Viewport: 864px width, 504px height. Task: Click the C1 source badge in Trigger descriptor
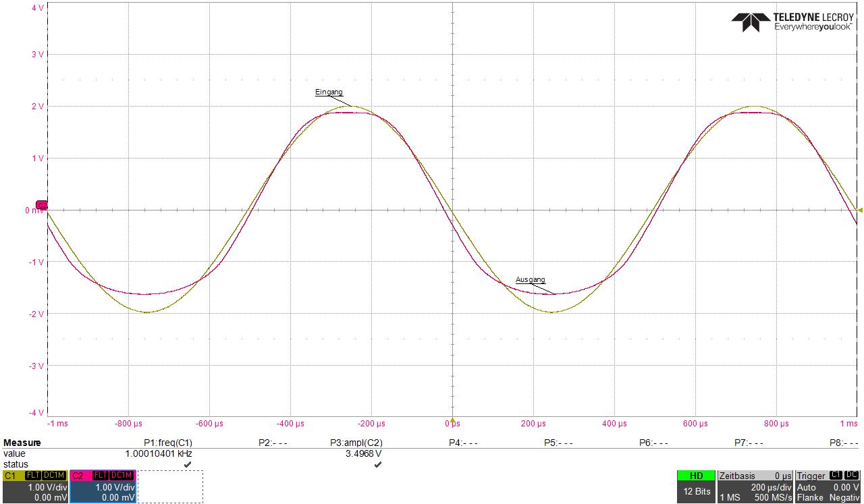tap(836, 475)
